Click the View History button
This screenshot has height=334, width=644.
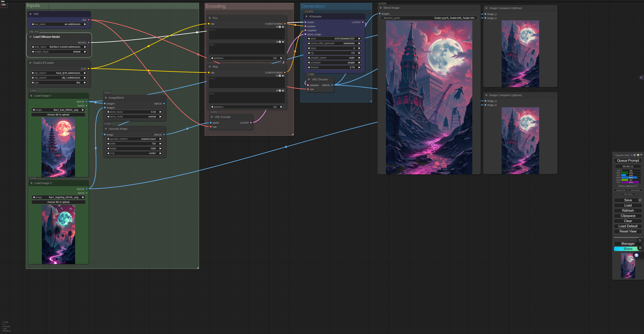(628, 194)
